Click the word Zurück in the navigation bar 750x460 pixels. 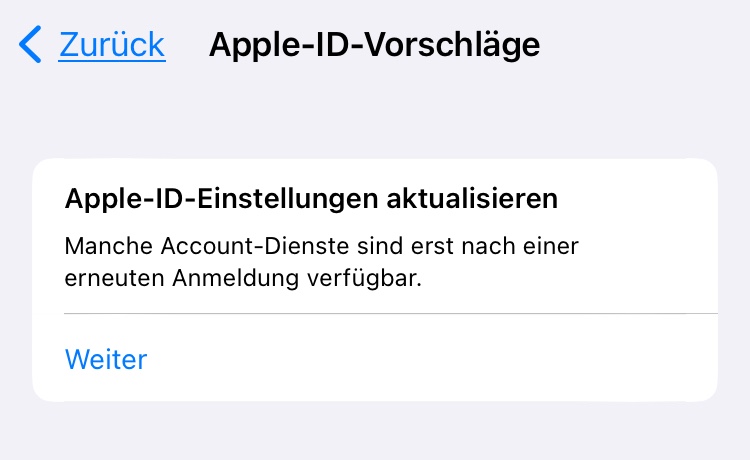click(112, 45)
